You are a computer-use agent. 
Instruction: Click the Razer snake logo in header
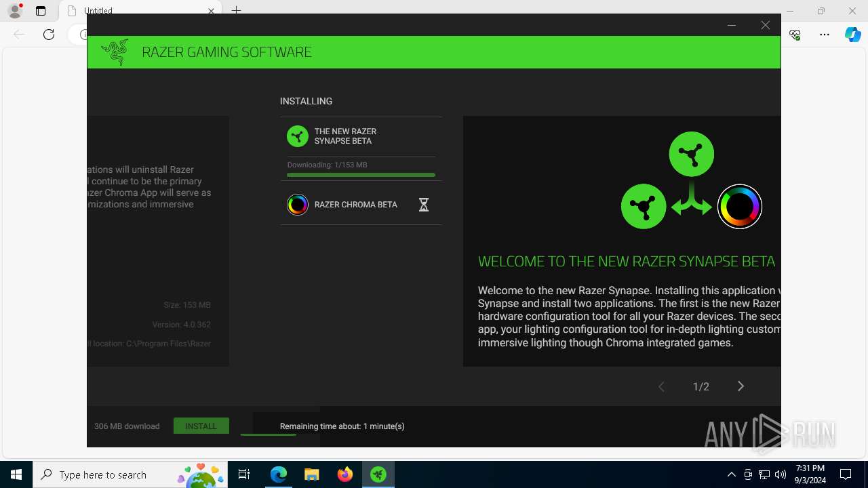tap(115, 52)
